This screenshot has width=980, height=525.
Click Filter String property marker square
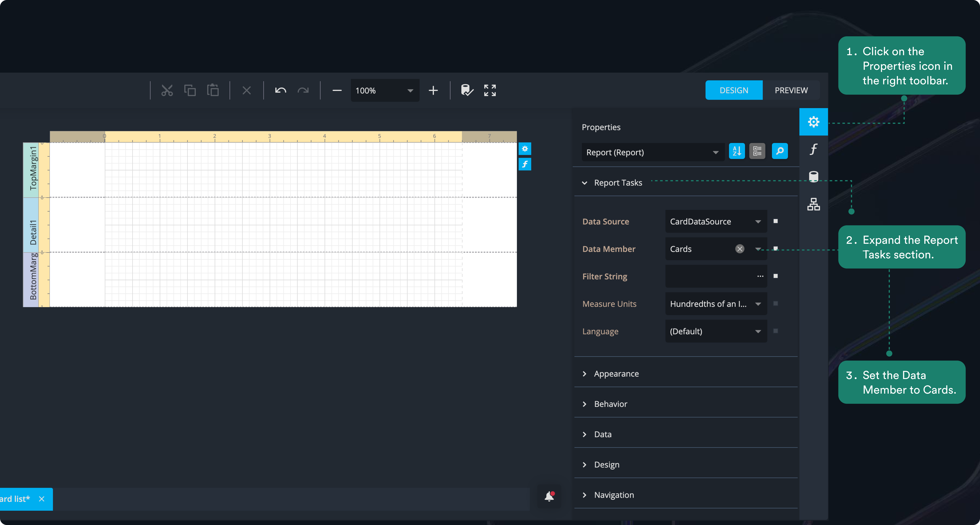click(776, 276)
